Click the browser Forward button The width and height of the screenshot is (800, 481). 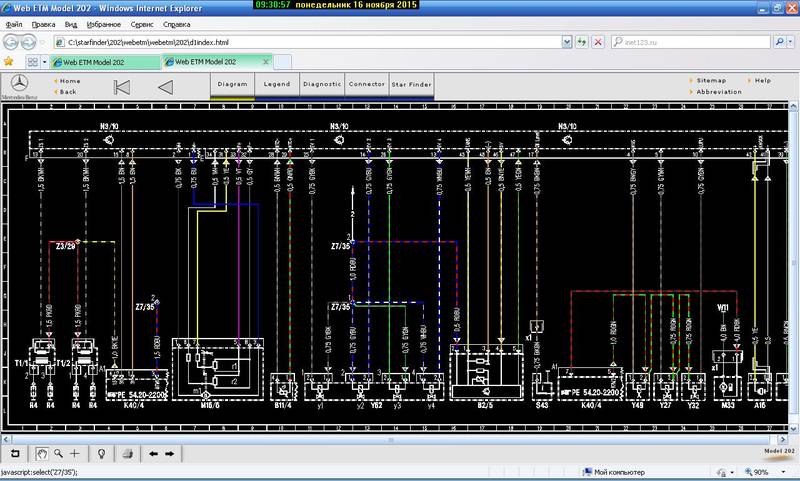[x=28, y=42]
